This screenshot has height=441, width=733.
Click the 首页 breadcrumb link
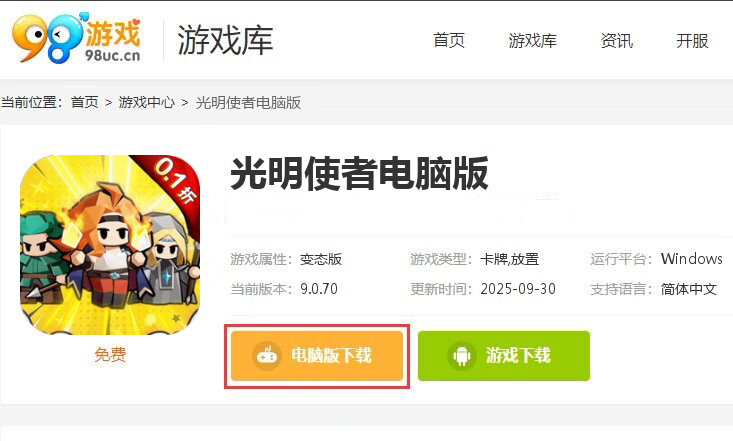(85, 102)
